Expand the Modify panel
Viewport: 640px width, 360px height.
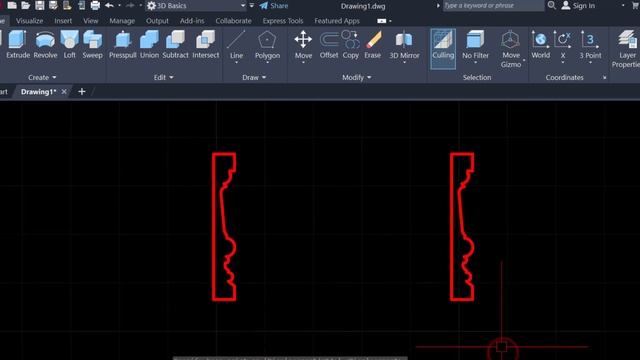click(x=357, y=77)
